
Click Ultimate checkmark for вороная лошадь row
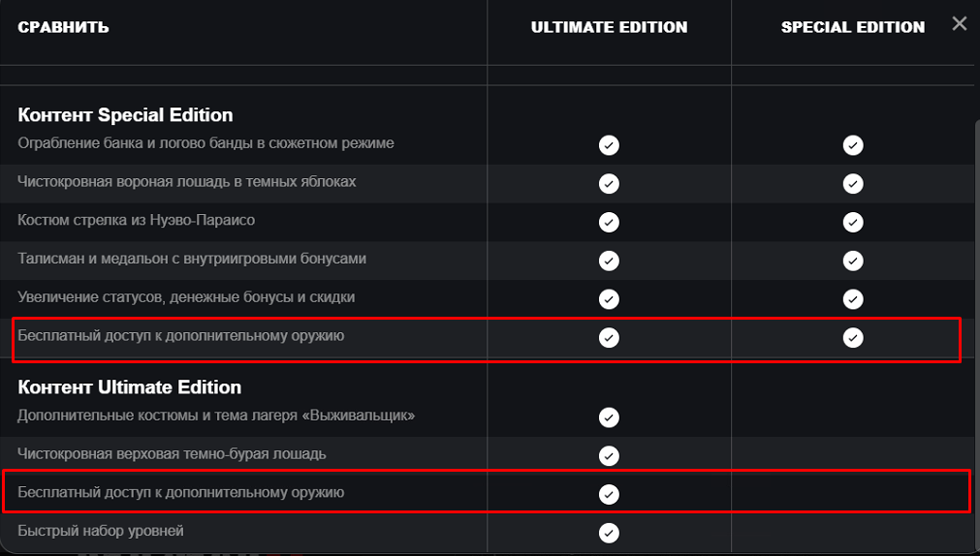coord(609,183)
